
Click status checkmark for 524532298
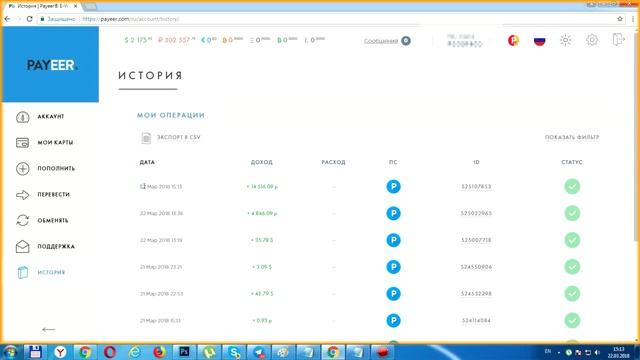[x=572, y=294]
